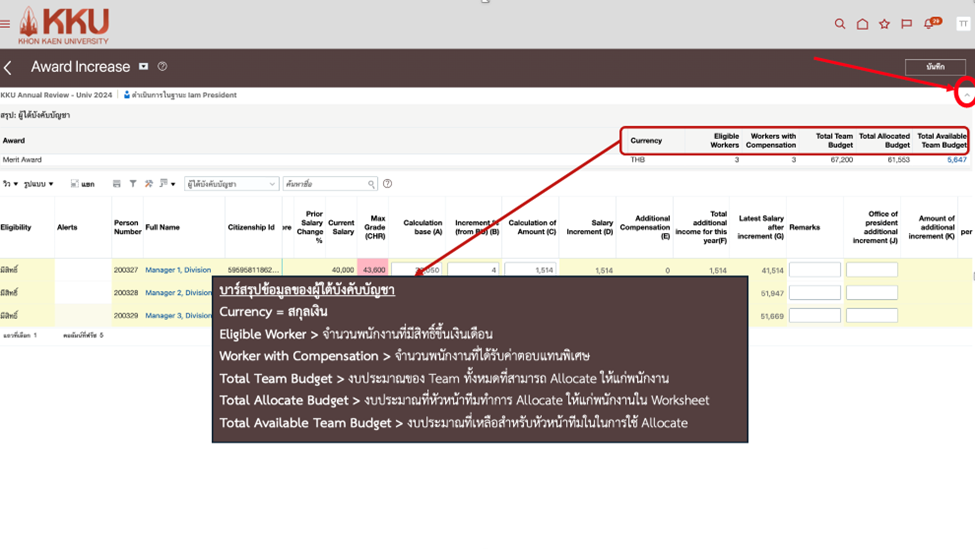Viewport: 975px width, 549px height.
Task: Click the บันทึก save button
Action: coord(935,67)
